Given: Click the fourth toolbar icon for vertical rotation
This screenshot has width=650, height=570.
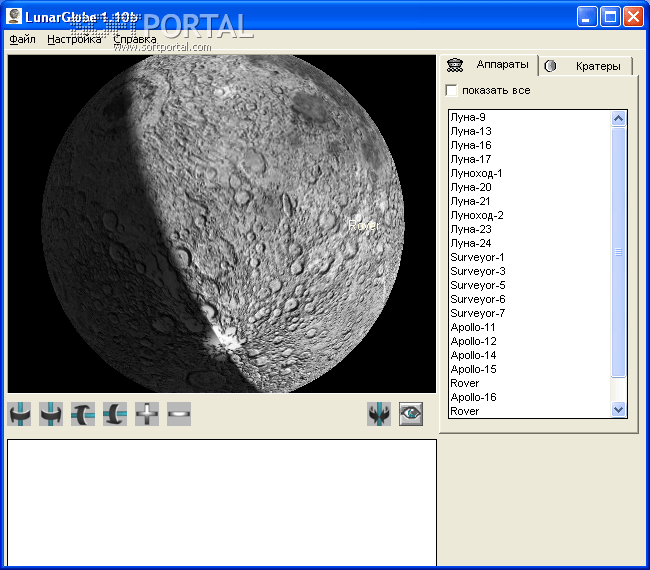Looking at the screenshot, I should (x=115, y=414).
